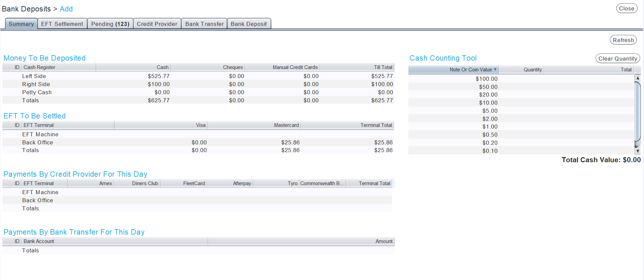Click the $625.77 Till Total value

382,100
